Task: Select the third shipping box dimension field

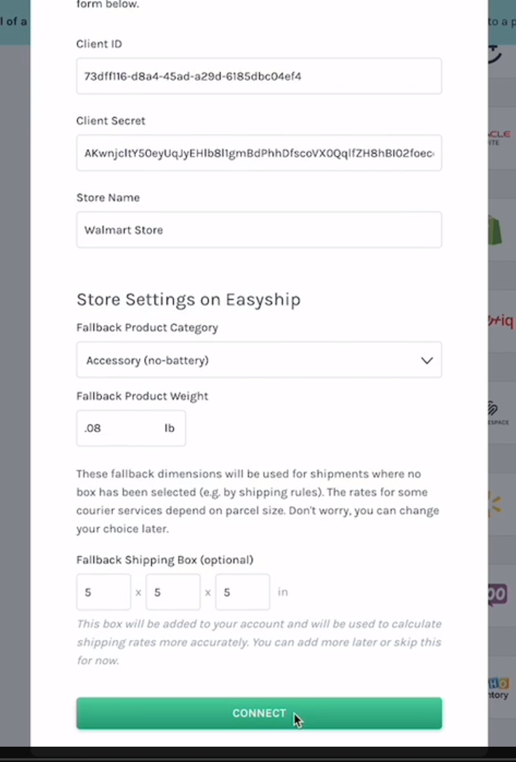Action: point(242,592)
